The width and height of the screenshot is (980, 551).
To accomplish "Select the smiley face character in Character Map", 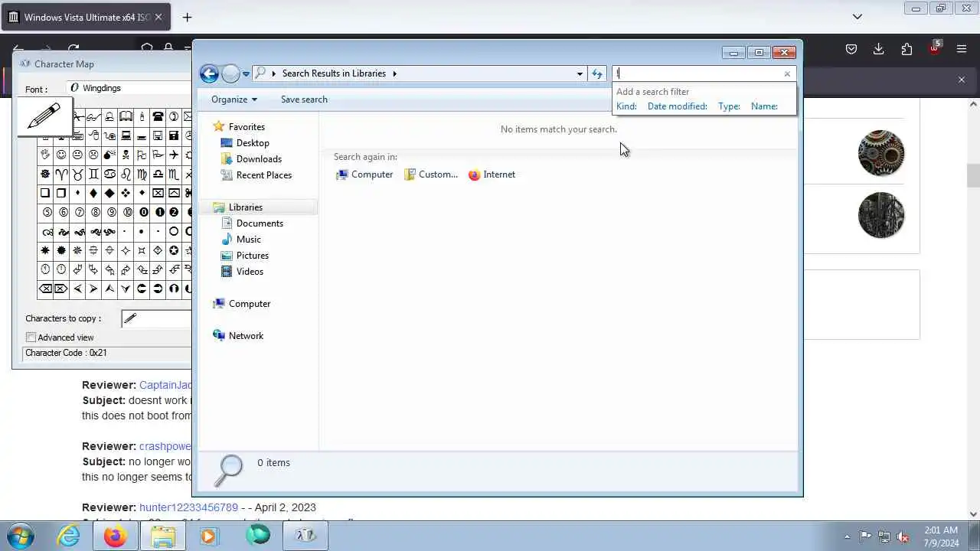I will tap(61, 155).
